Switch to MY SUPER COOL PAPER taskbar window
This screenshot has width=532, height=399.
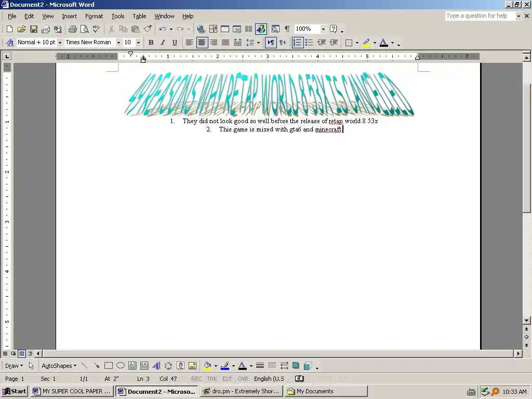(72, 391)
